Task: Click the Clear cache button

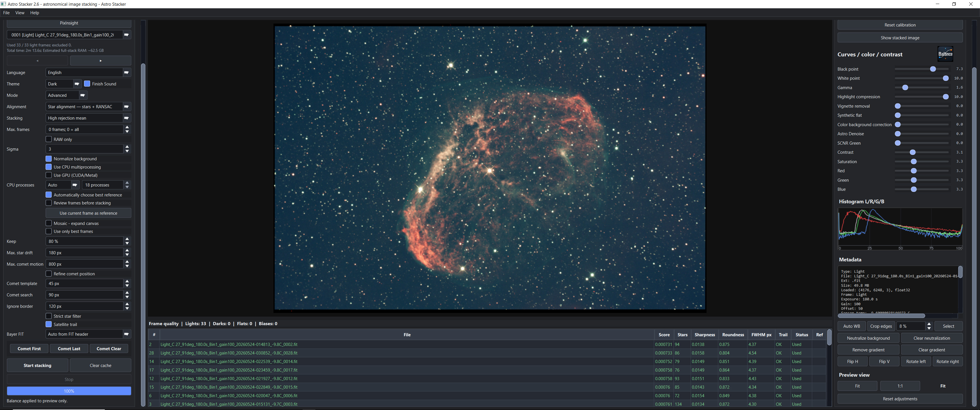Action: (x=101, y=365)
